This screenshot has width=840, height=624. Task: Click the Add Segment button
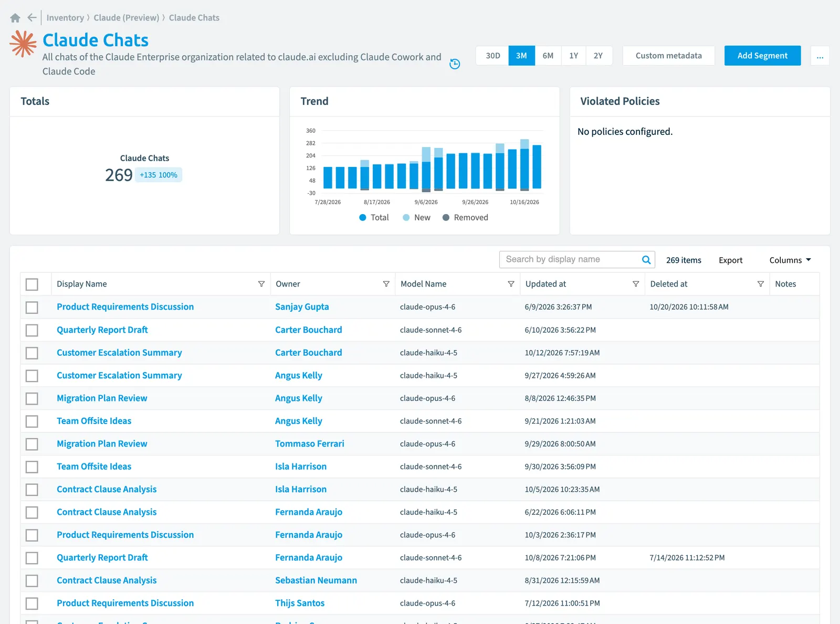point(762,56)
